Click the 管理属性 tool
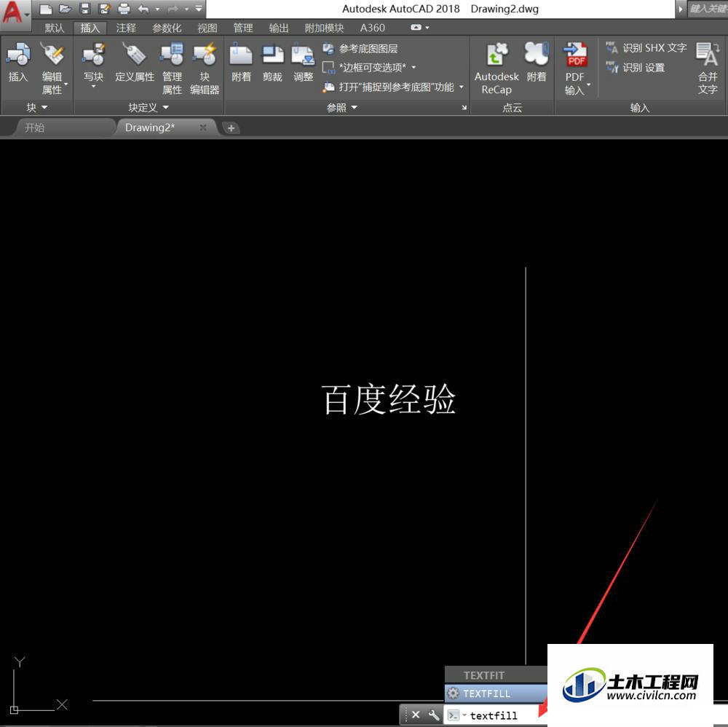The height and width of the screenshot is (727, 728). point(172,68)
